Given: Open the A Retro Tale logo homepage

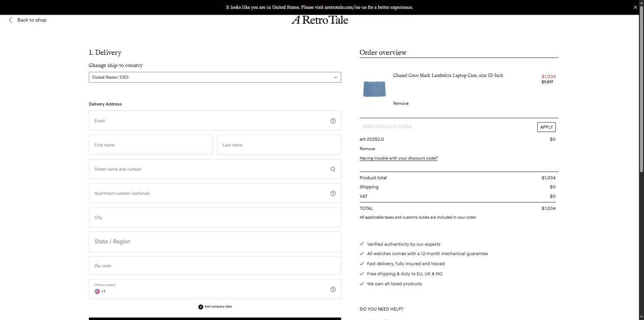Looking at the screenshot, I should click(320, 20).
